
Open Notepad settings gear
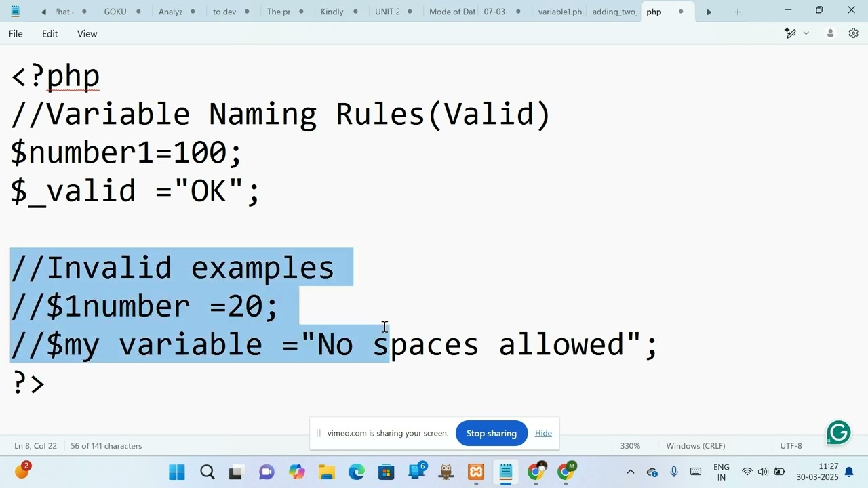coord(854,33)
